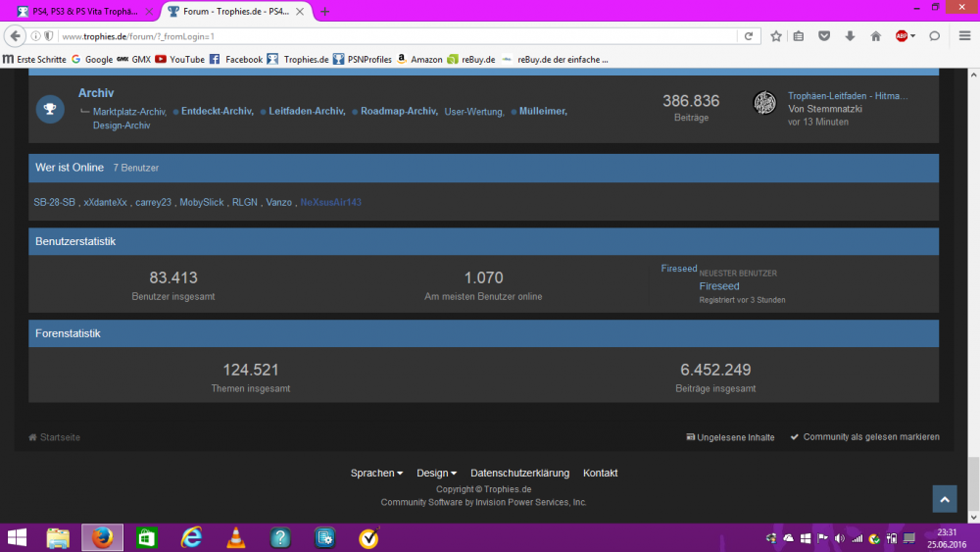The height and width of the screenshot is (552, 980).
Task: Open the Firefox downloads arrow icon
Action: (849, 36)
